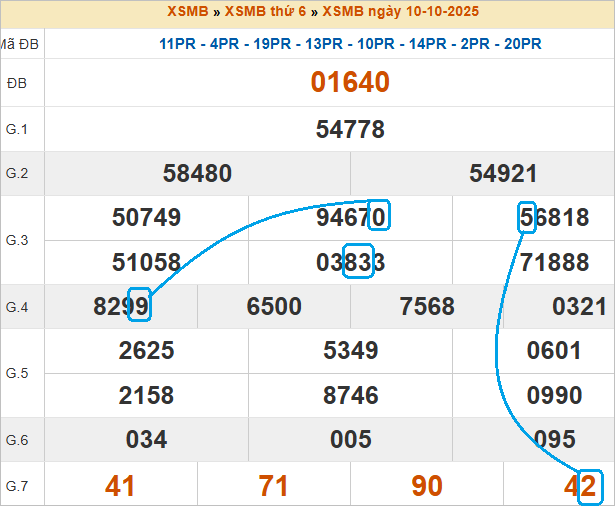Click G.3 number 71888
This screenshot has width=615, height=506.
click(554, 262)
